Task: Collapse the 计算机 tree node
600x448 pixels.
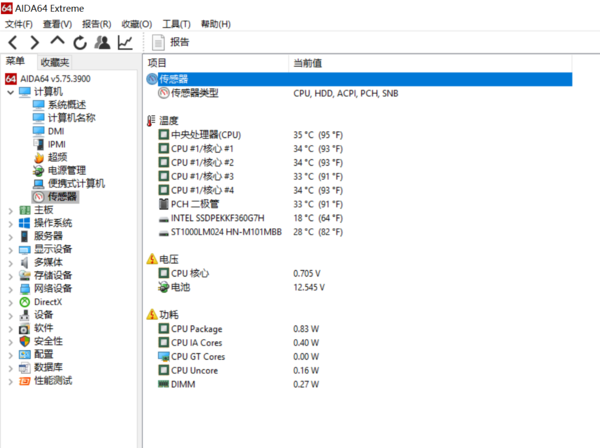Action: tap(10, 92)
